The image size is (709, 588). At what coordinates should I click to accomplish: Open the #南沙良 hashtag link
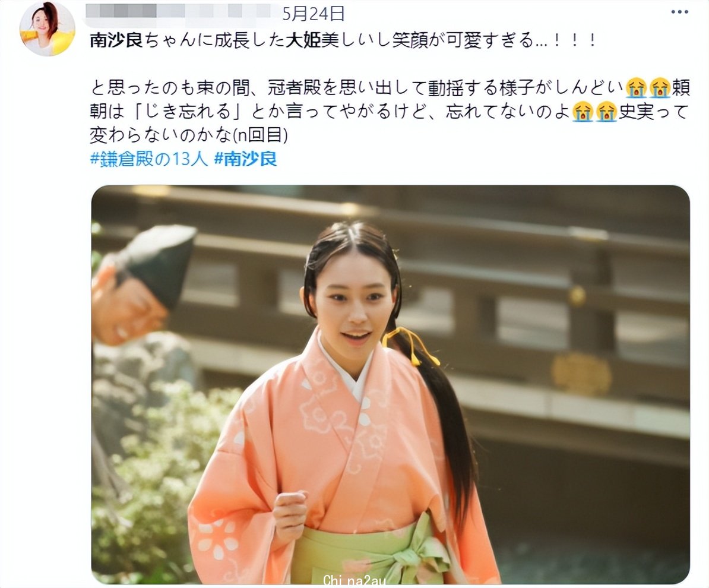pyautogui.click(x=245, y=159)
